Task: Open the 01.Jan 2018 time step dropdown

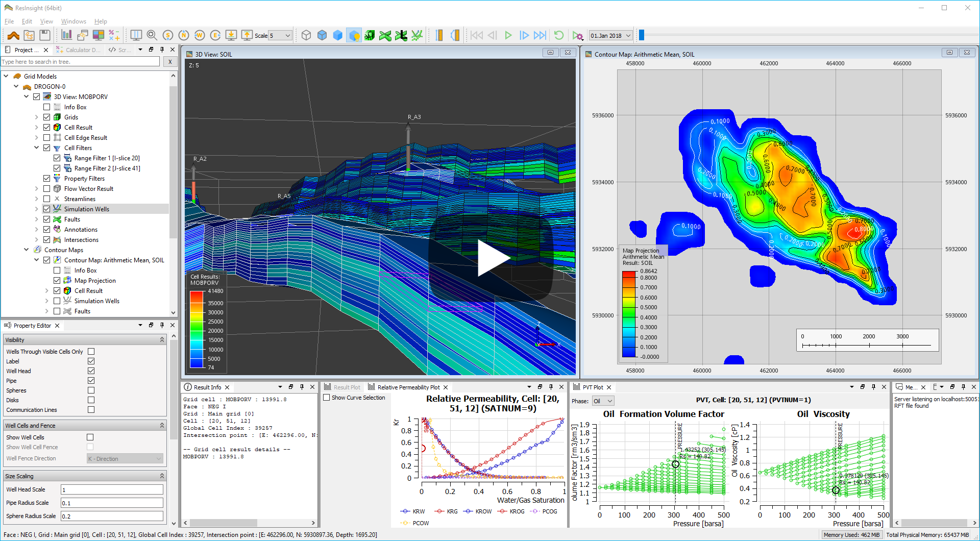Action: 628,36
